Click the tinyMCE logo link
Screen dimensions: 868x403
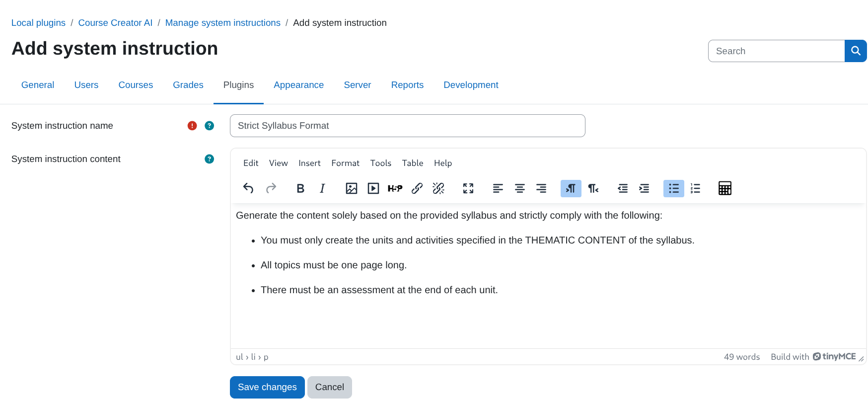(834, 357)
